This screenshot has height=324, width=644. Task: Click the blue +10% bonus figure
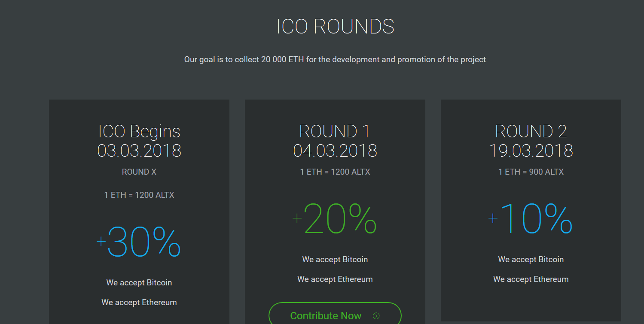[531, 218]
